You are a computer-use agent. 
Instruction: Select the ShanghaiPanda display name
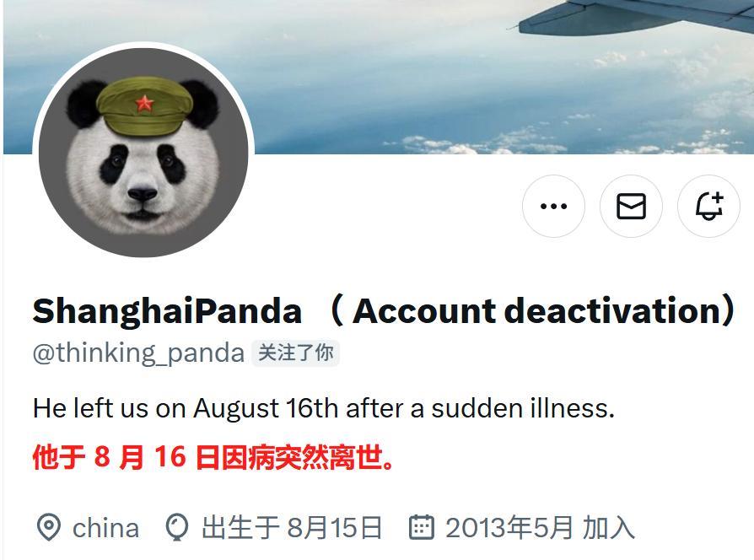pyautogui.click(x=167, y=311)
